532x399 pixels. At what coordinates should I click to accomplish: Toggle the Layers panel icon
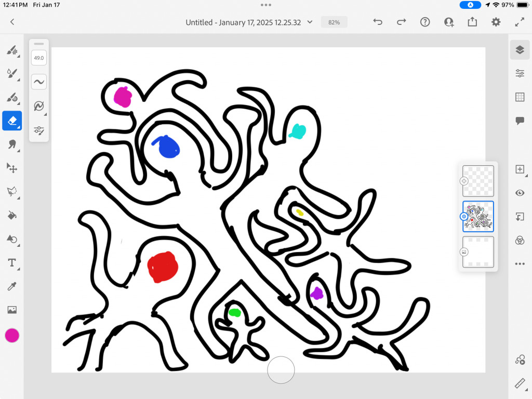tap(520, 50)
